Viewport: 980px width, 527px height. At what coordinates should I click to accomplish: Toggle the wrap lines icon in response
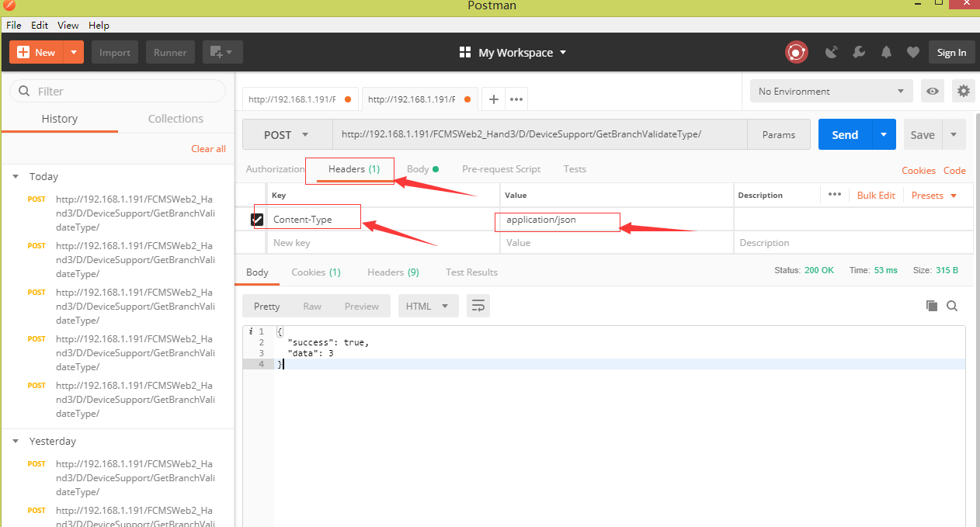(x=478, y=306)
